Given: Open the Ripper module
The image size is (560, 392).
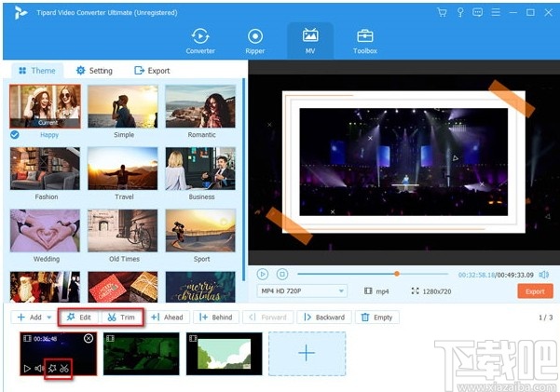Looking at the screenshot, I should pyautogui.click(x=255, y=41).
